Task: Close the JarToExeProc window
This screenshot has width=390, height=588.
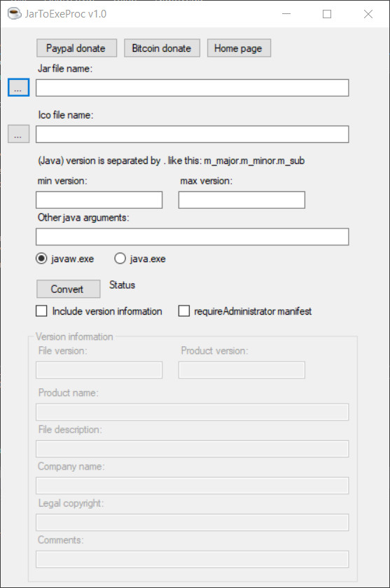Action: point(368,14)
